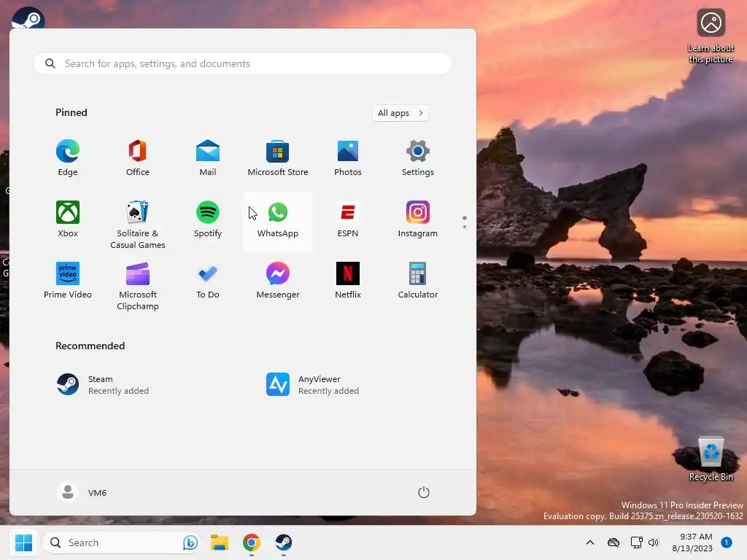
Task: Open the Power options button
Action: [424, 492]
